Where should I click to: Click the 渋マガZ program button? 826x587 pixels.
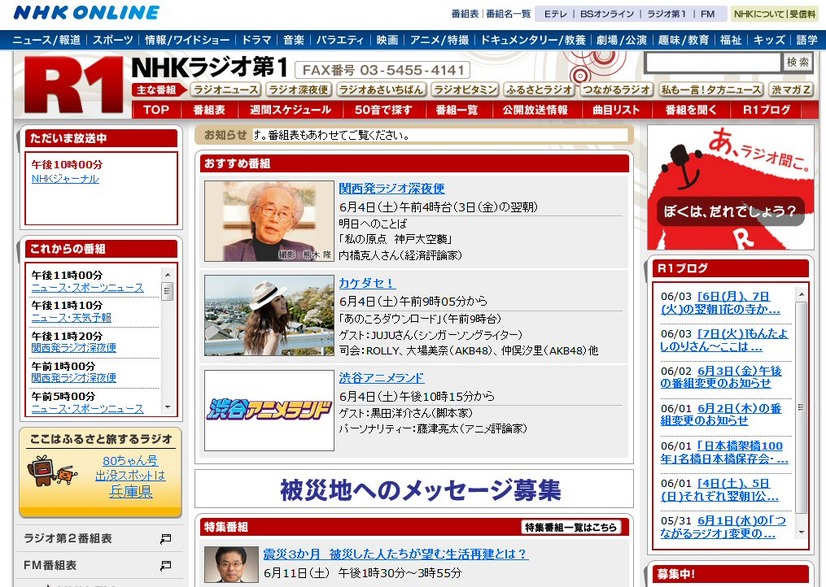tap(791, 90)
